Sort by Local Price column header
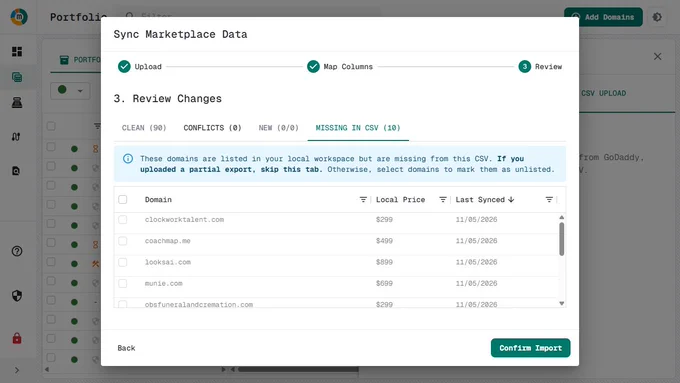 [400, 200]
